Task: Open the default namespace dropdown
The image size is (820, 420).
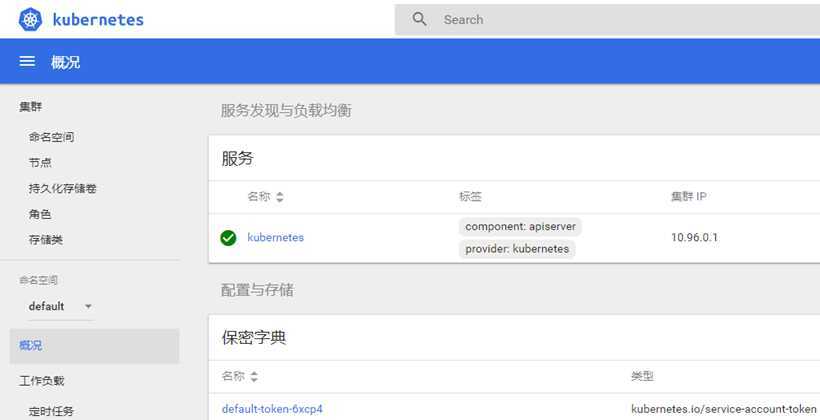Action: (60, 307)
